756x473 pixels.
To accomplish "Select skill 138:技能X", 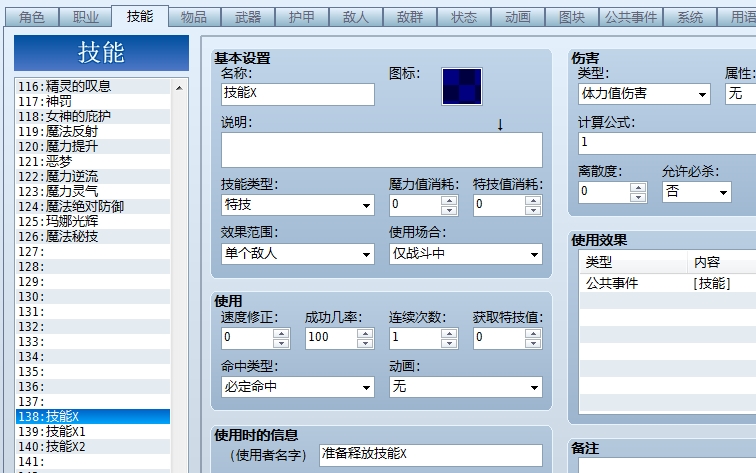I will [93, 417].
